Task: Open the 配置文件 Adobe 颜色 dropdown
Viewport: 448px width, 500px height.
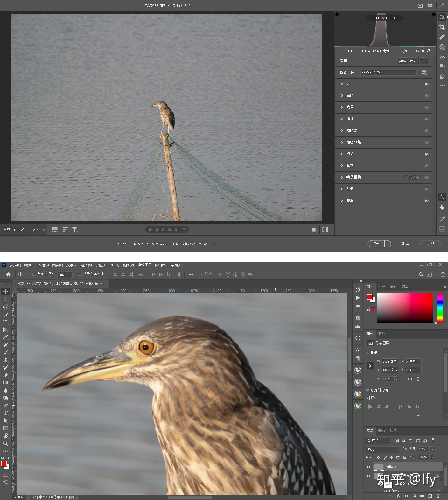Action: click(388, 73)
